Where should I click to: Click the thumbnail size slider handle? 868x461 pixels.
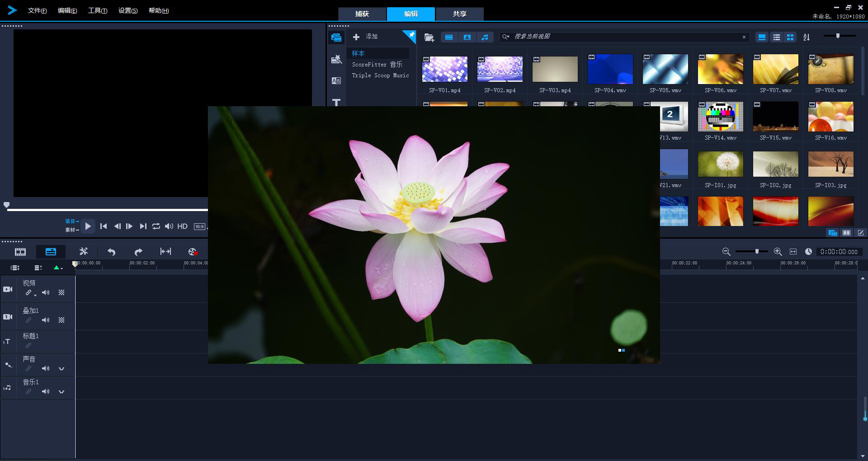click(x=838, y=36)
